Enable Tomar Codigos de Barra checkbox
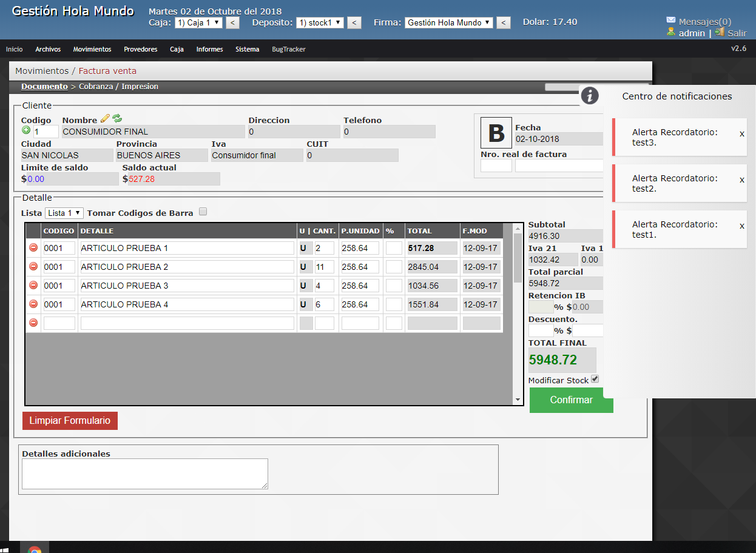 coord(203,212)
